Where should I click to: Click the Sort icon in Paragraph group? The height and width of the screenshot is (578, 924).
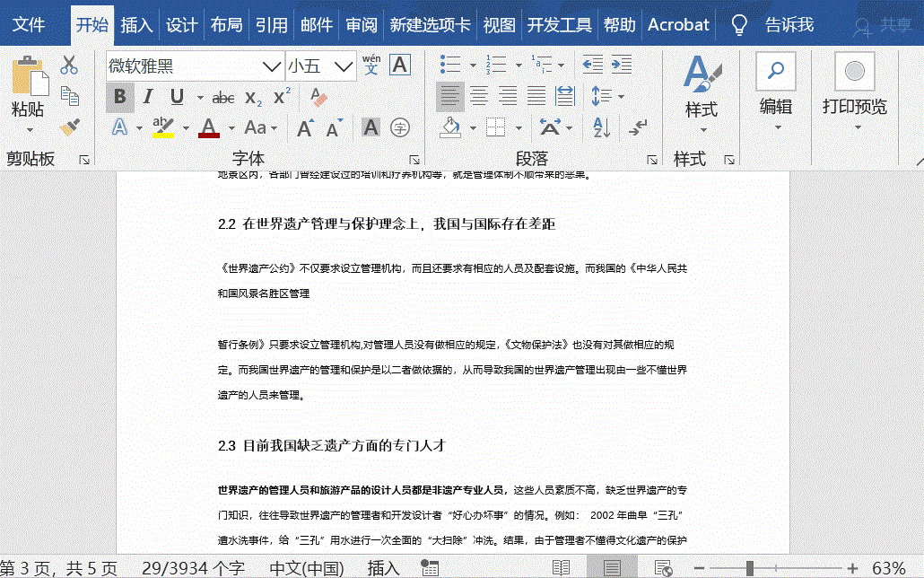(602, 127)
